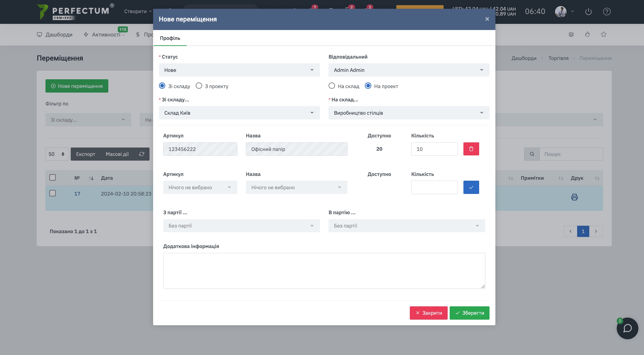This screenshot has width=644, height=355.
Task: Click the 06:40 clock display
Action: click(535, 11)
